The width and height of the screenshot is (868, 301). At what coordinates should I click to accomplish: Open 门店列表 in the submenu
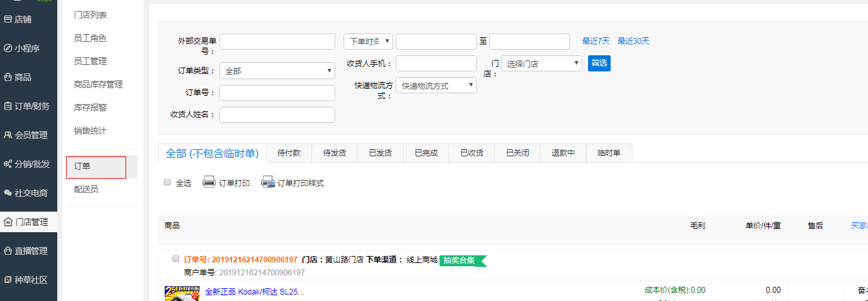click(91, 15)
